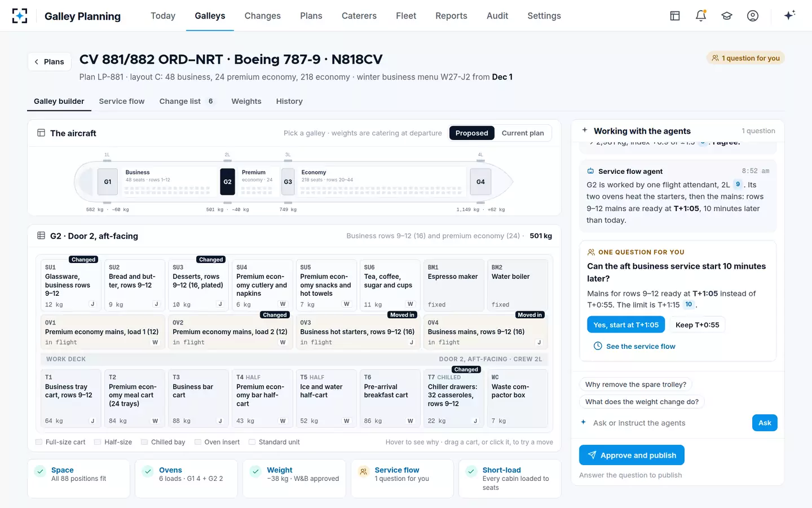
Task: Click Approve and publish
Action: (632, 456)
